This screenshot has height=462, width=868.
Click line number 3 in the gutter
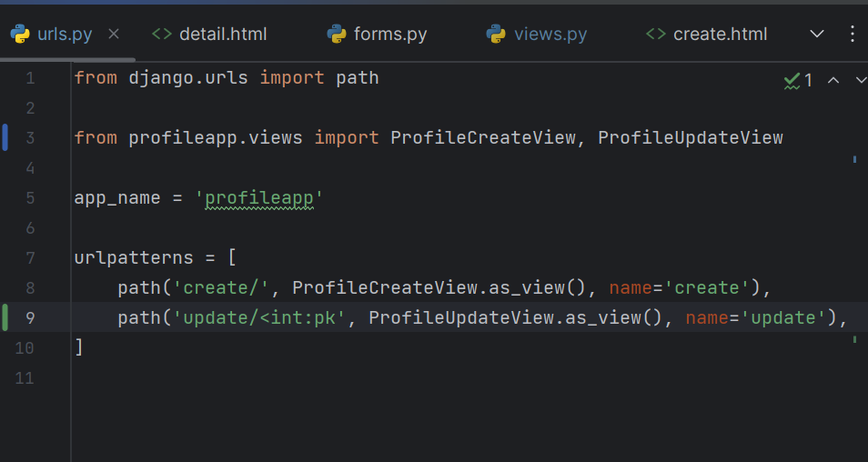(x=30, y=137)
